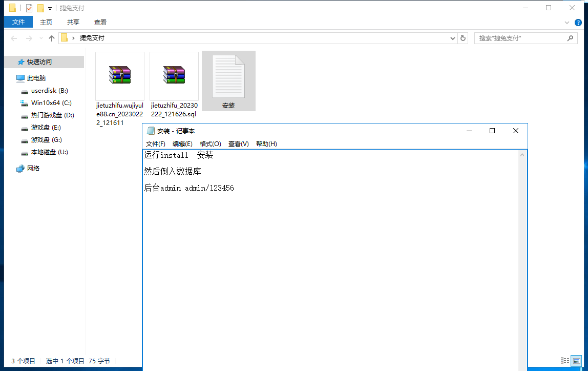Open Notepad's 编辑(E) menu
Screen dimensions: 588x371
tap(182, 144)
